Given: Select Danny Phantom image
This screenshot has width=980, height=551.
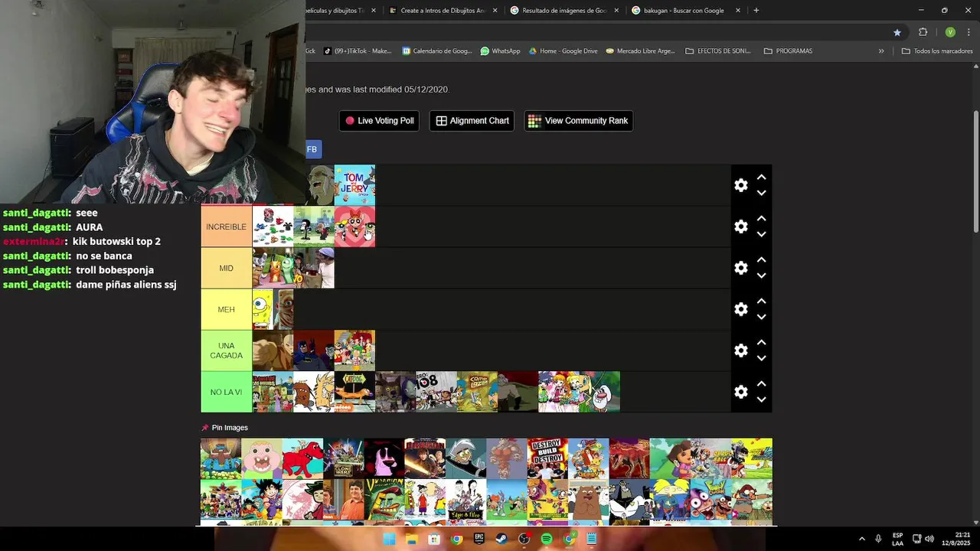Looking at the screenshot, I should point(465,458).
